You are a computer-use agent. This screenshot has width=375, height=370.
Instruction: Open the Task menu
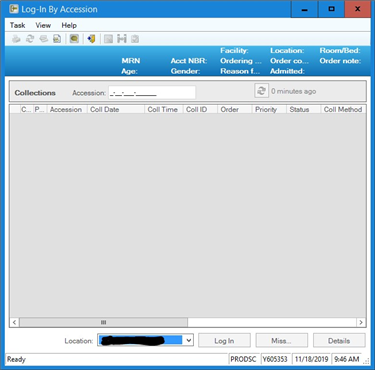pos(17,25)
